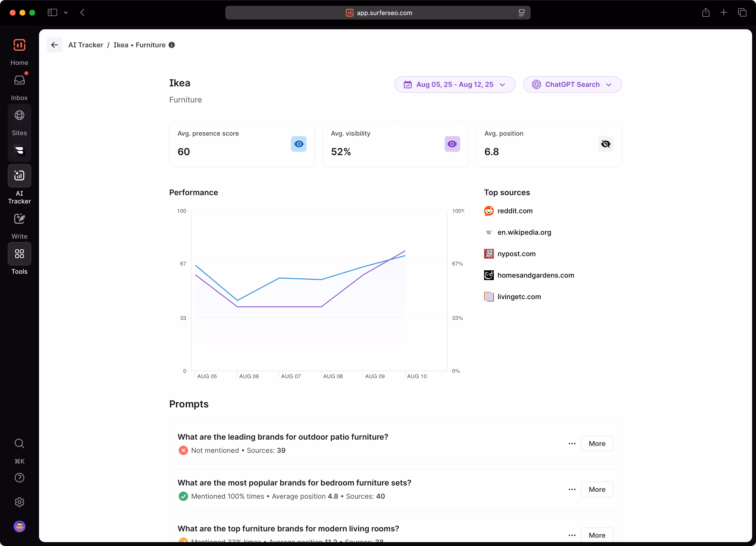Click the back arrow button
This screenshot has height=546, width=756.
point(55,45)
